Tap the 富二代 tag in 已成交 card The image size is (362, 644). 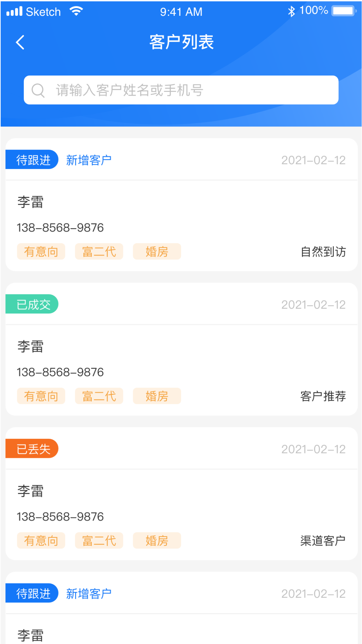99,396
